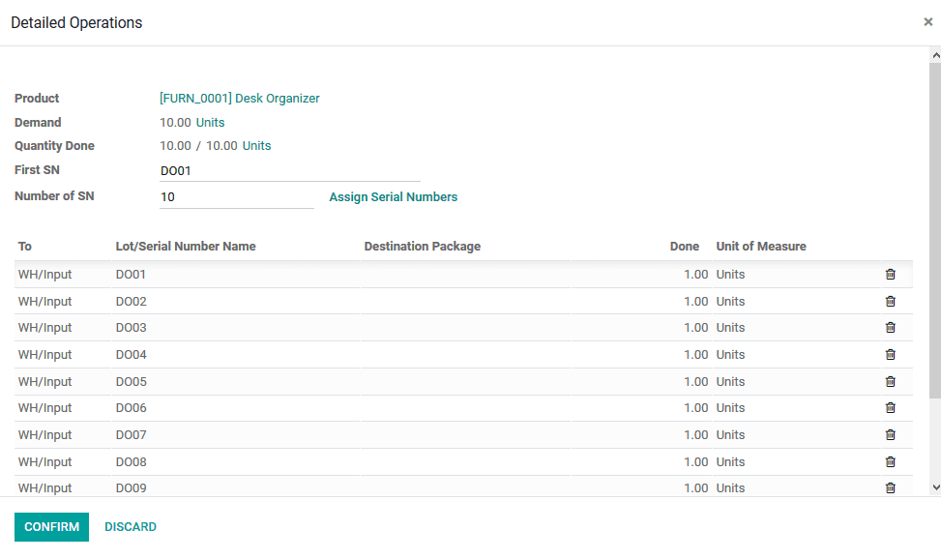941x560 pixels.
Task: Focus the First SN input field
Action: point(290,171)
